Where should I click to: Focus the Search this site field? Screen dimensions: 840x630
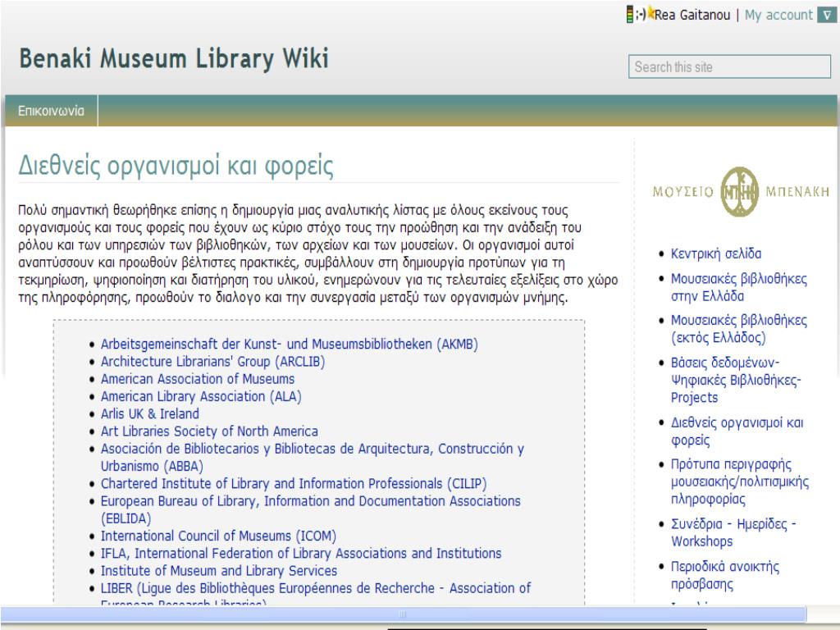point(729,67)
